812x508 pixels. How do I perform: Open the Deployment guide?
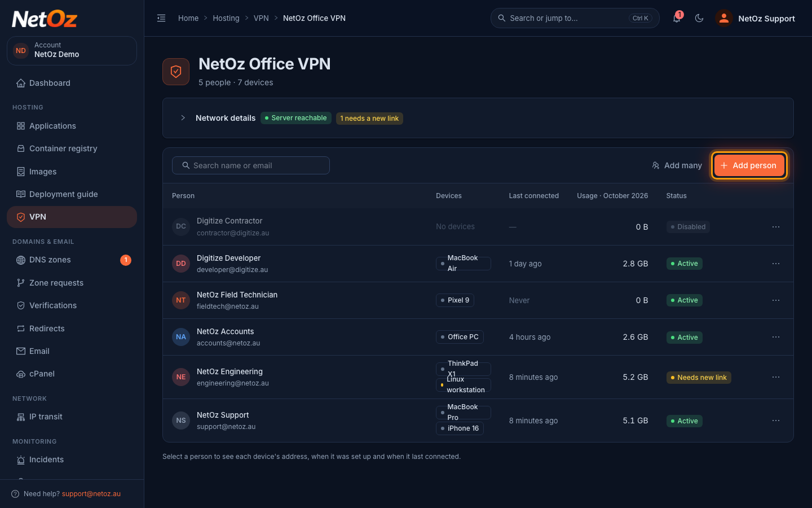72,194
